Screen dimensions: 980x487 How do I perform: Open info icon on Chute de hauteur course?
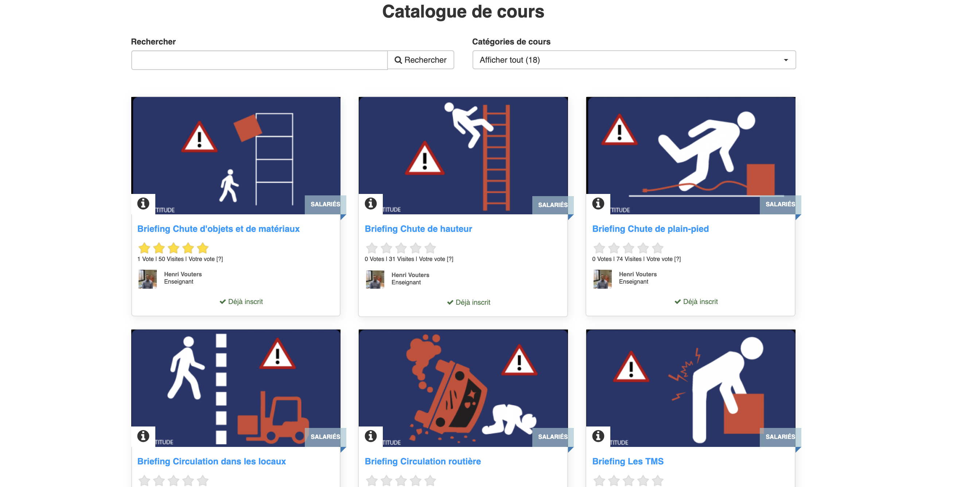[x=370, y=203]
